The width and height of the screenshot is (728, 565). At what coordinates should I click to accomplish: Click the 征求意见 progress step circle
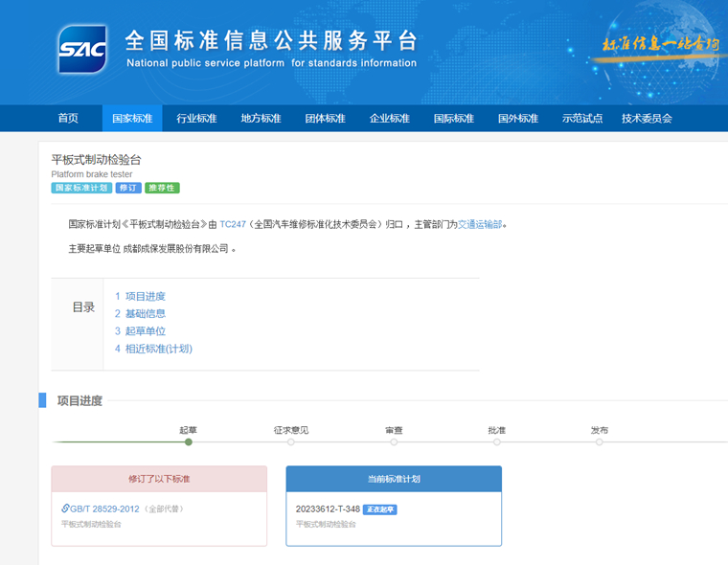click(x=291, y=441)
